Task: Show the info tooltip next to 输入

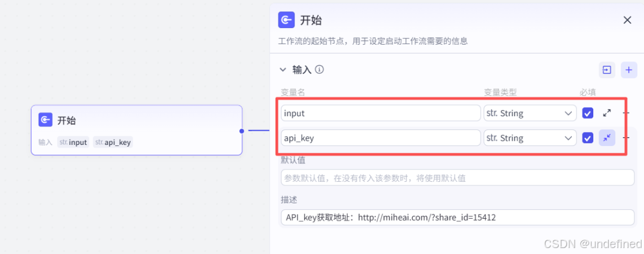Action: point(320,69)
